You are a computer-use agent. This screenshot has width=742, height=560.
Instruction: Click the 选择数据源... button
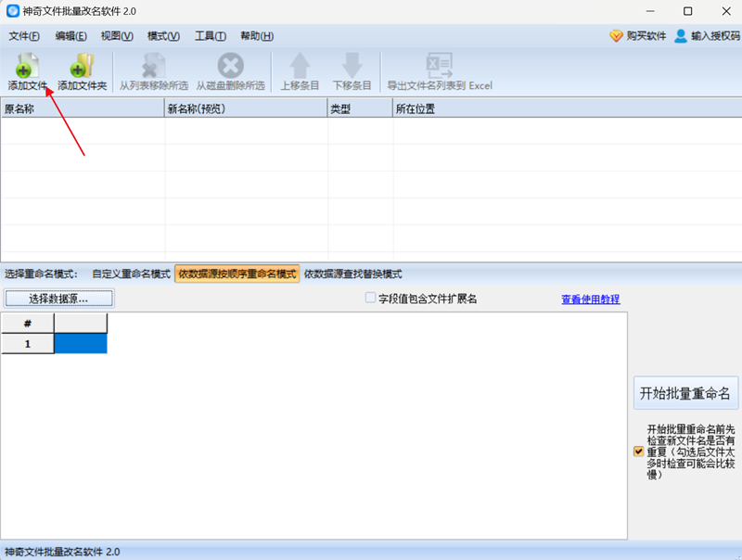[58, 299]
